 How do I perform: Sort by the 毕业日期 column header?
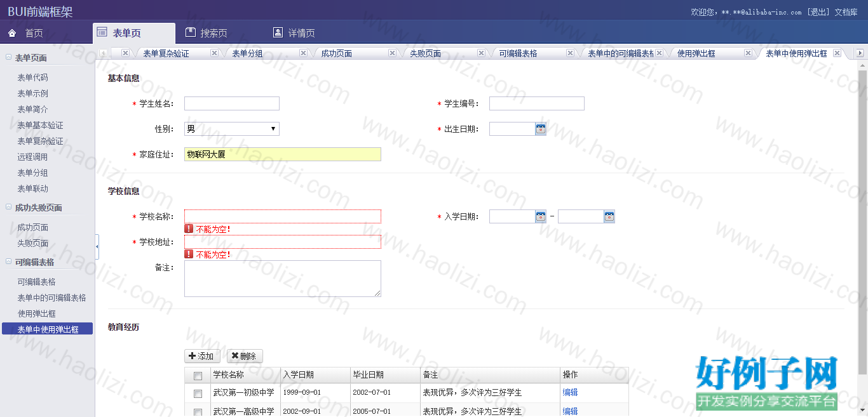385,375
